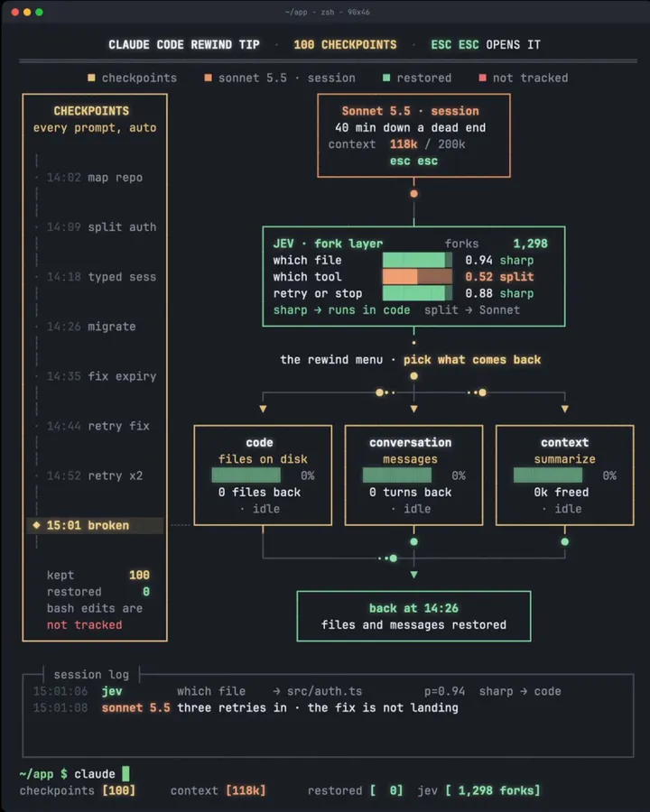Click the 'src/auth.ts' path in log
This screenshot has width=650, height=812.
(324, 691)
